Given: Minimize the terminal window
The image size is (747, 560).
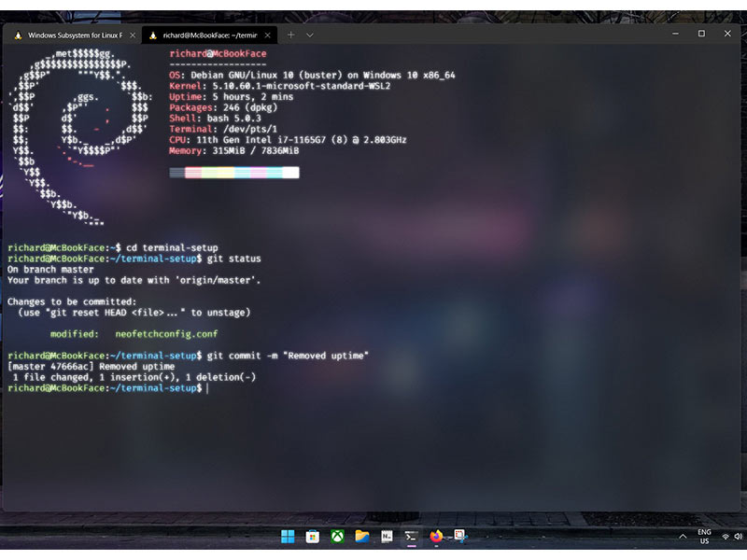Looking at the screenshot, I should point(675,34).
